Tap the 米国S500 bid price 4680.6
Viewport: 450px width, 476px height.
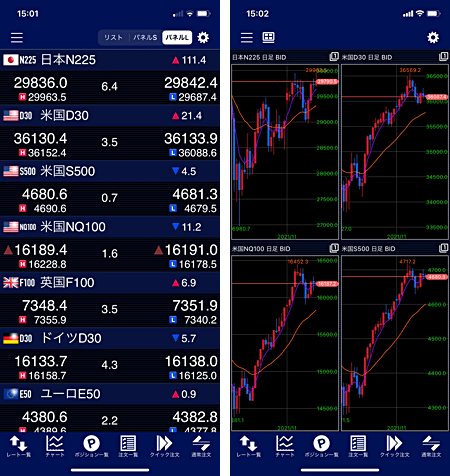(x=45, y=194)
